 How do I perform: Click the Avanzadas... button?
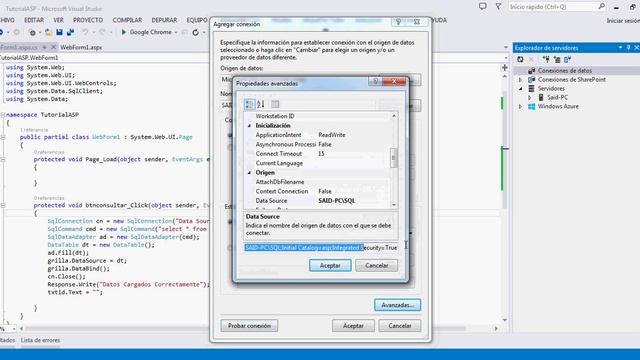pyautogui.click(x=397, y=305)
